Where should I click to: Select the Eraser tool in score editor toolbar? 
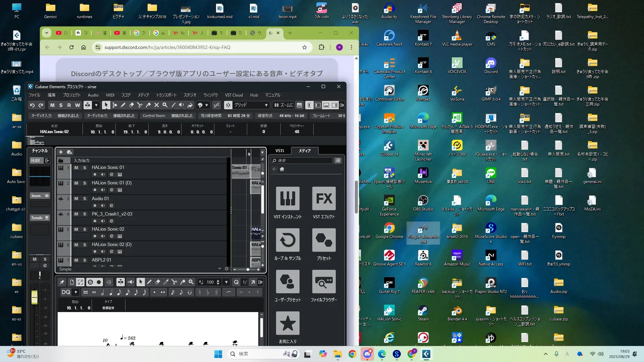click(158, 282)
